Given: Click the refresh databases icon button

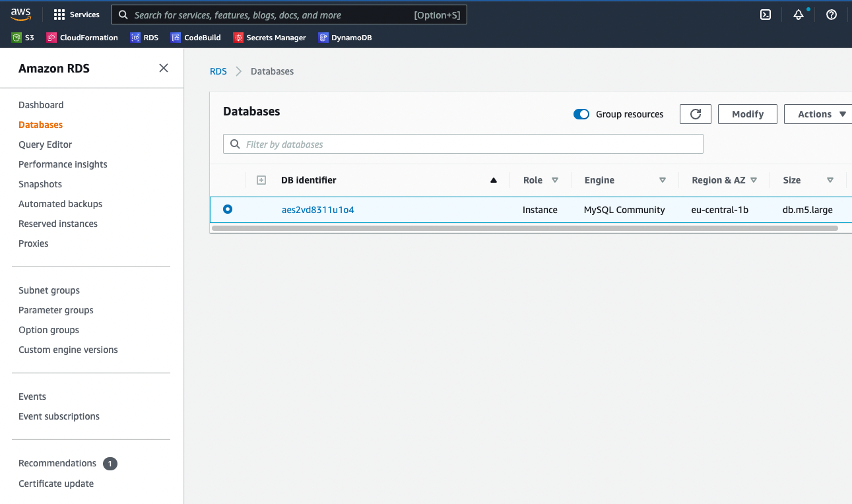Looking at the screenshot, I should [x=696, y=114].
